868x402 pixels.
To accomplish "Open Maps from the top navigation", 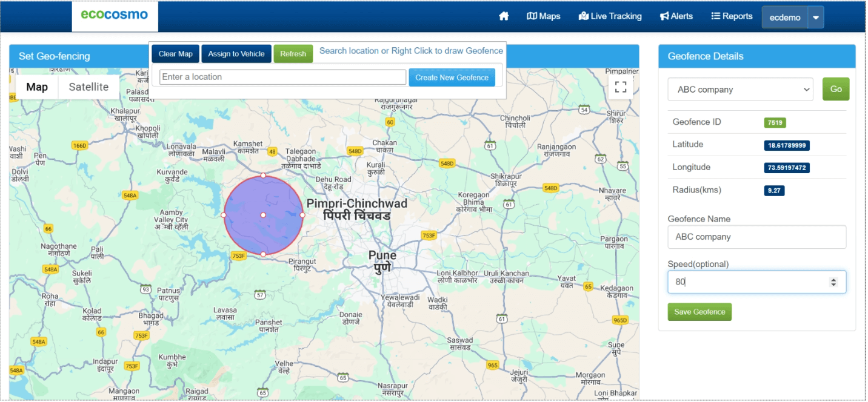I will pyautogui.click(x=543, y=16).
